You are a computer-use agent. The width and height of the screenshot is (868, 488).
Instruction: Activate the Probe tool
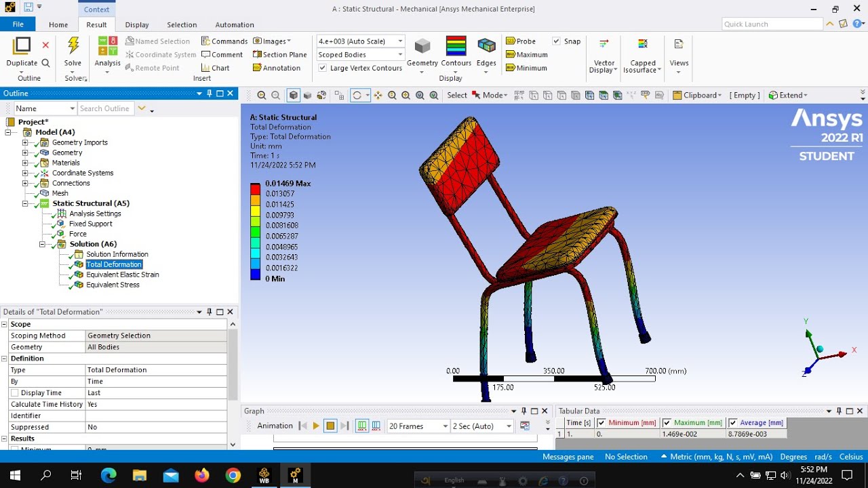pyautogui.click(x=521, y=41)
